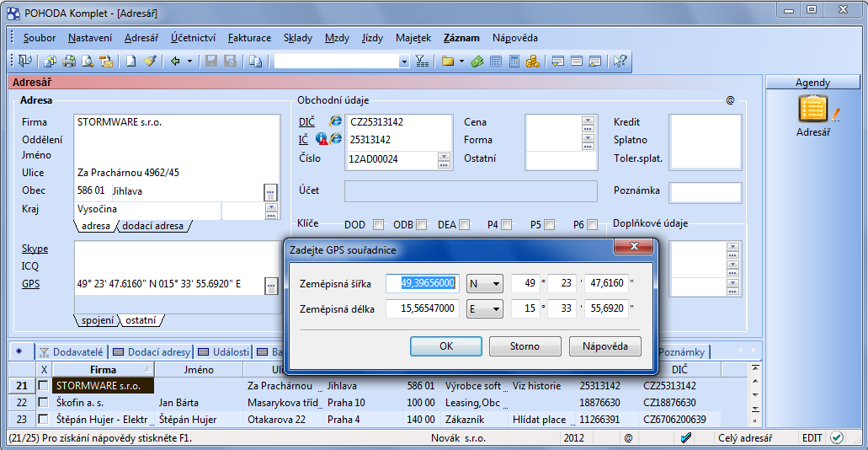Check the X box for STORMWARE s.r.o. row
The width and height of the screenshot is (868, 450).
[44, 386]
